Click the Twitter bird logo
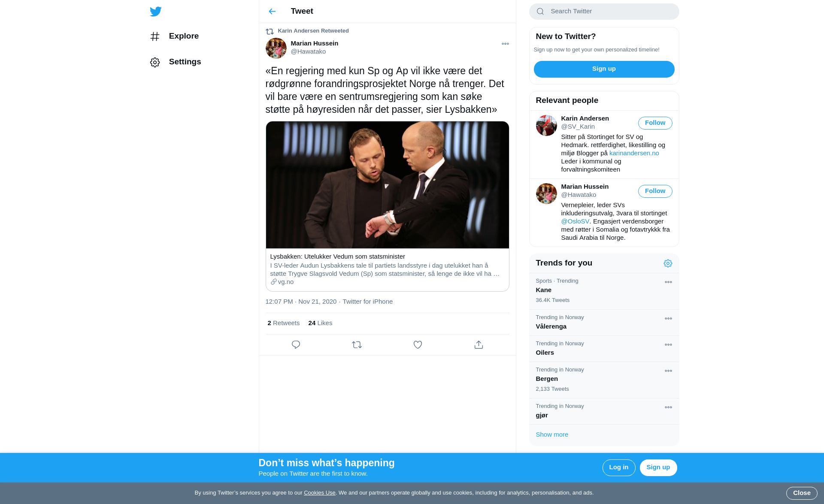The image size is (824, 504). pos(156,12)
